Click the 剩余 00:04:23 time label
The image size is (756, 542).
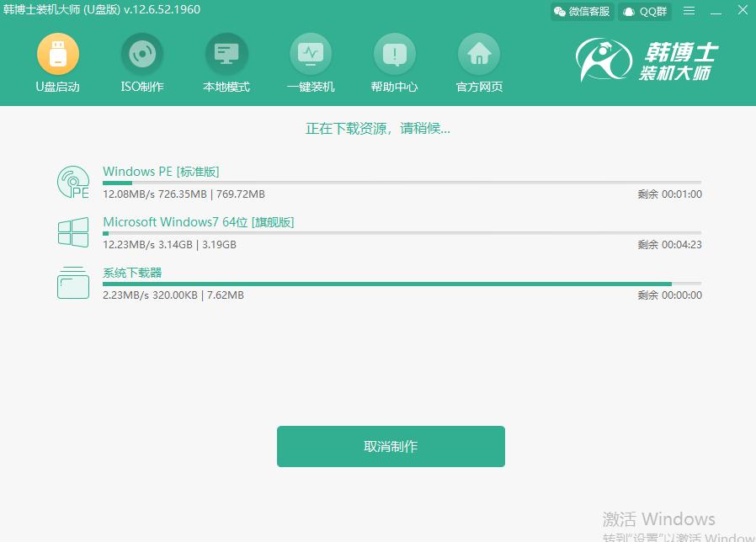pyautogui.click(x=671, y=244)
